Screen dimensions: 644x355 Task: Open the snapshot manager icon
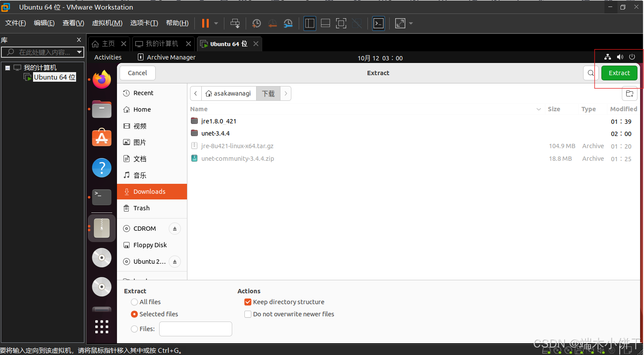point(288,23)
